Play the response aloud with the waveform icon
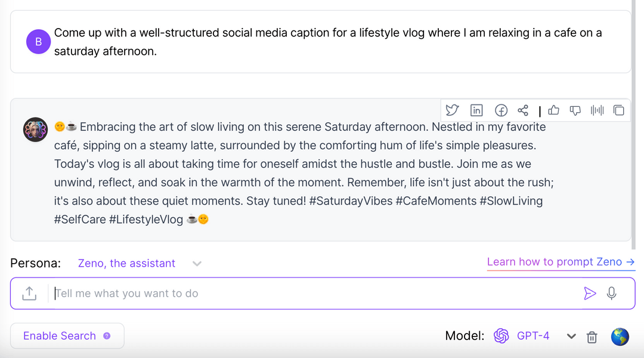Viewport: 644px width, 358px height. 597,110
